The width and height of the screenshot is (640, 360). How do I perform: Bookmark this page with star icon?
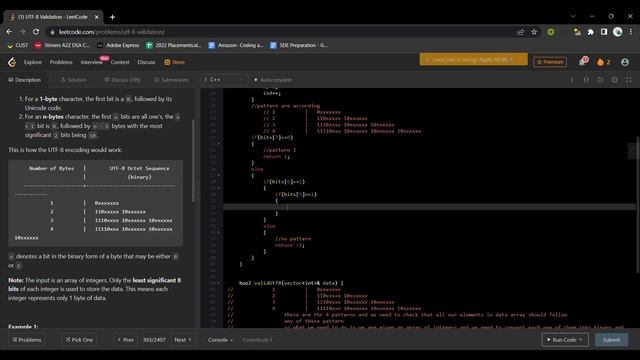pos(534,32)
